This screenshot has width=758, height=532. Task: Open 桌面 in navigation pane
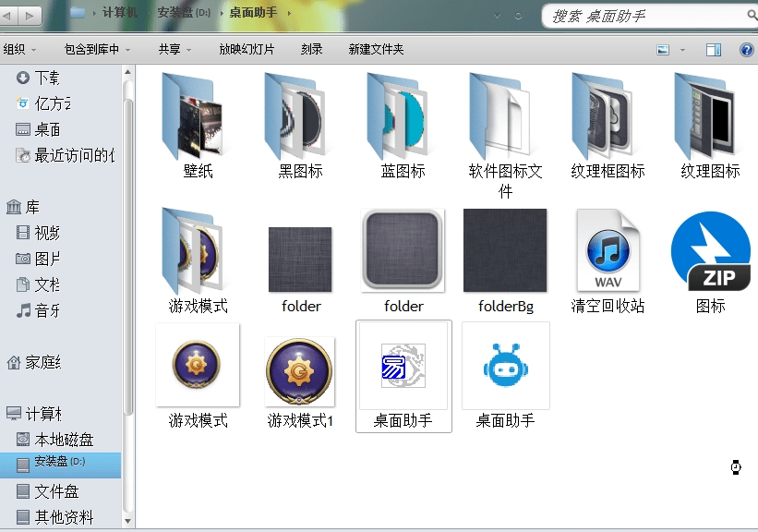coord(38,129)
